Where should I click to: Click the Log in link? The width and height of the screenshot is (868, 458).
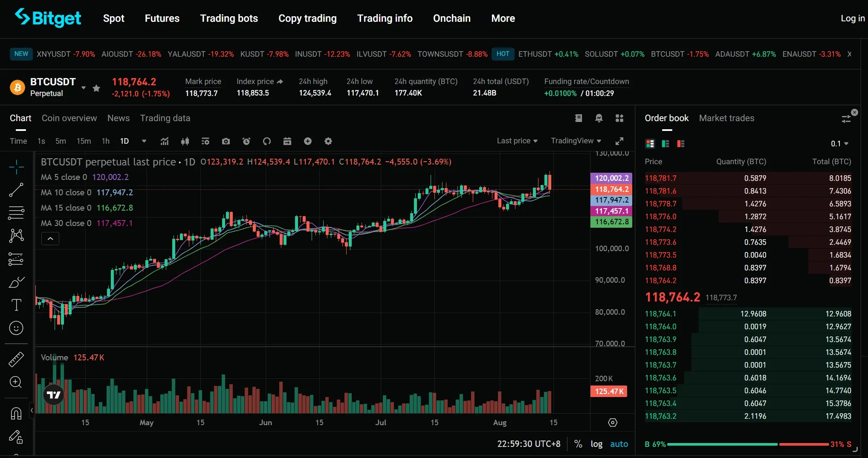[x=852, y=18]
